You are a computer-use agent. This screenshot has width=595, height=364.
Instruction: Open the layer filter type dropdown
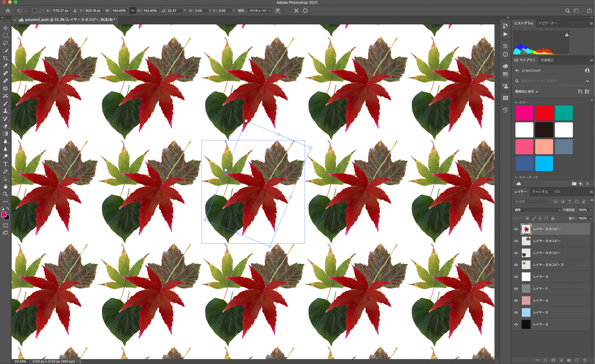(x=532, y=201)
